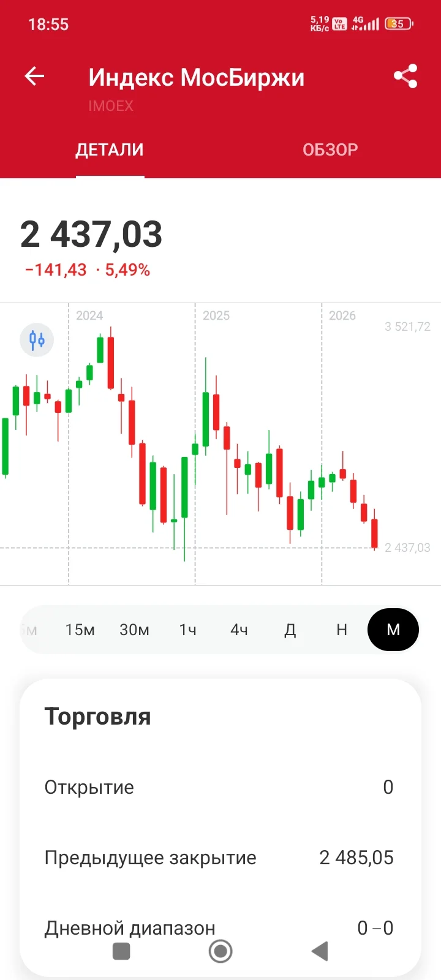The image size is (441, 980).
Task: Tap the battery indicator in status bar
Action: [x=399, y=24]
